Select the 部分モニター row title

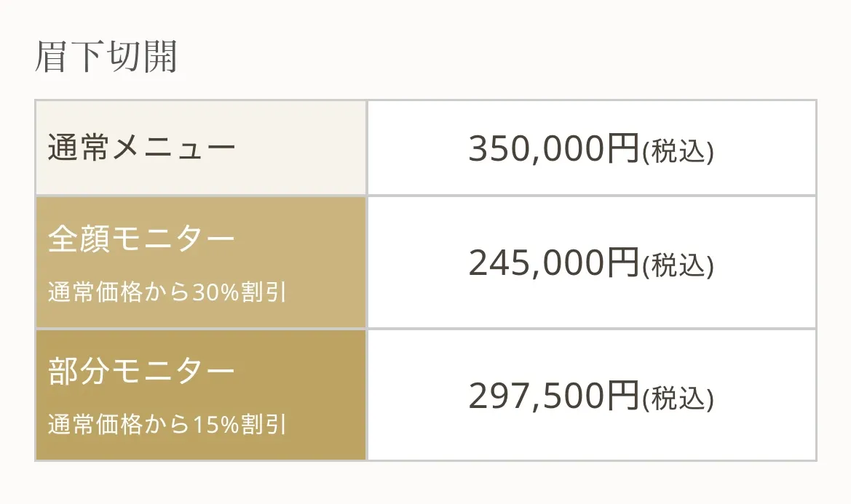(x=142, y=372)
